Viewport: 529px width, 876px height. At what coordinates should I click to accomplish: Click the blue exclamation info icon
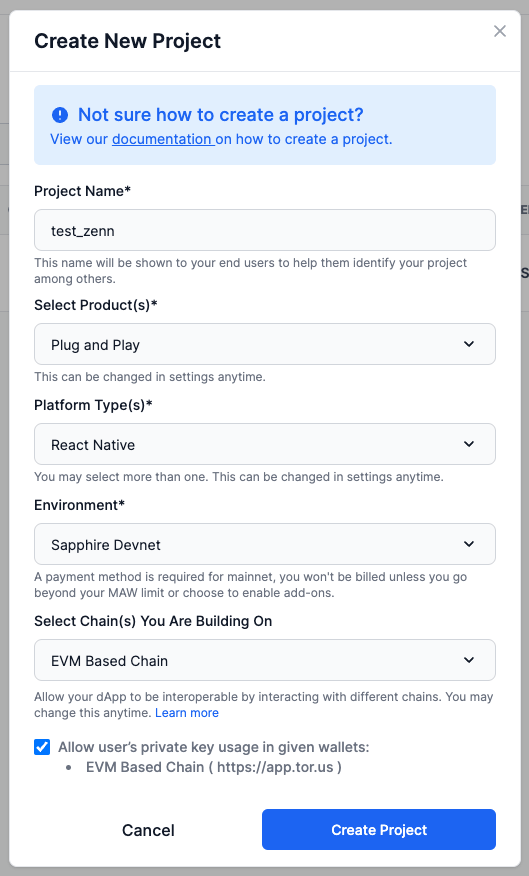[x=60, y=115]
